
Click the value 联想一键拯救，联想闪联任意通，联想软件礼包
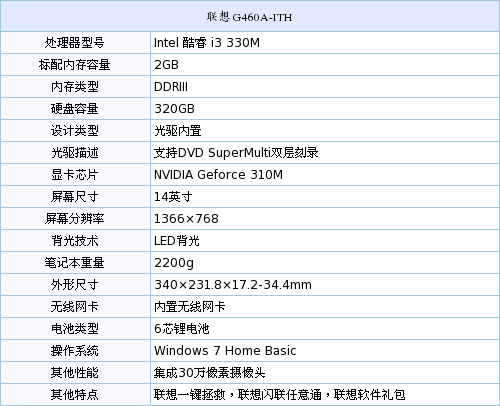(280, 395)
